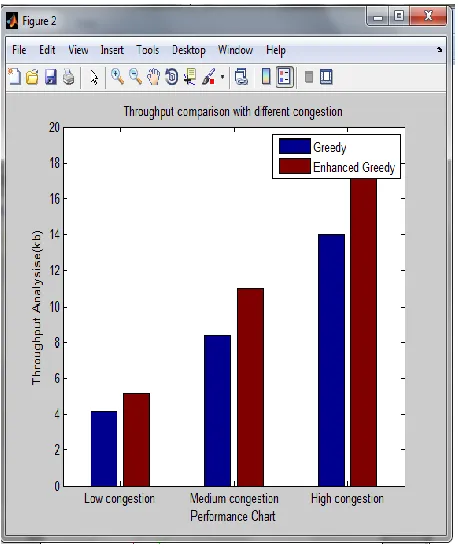Click the 'Medium congestion' tick label
Screen dimensions: 458x548
tap(234, 499)
